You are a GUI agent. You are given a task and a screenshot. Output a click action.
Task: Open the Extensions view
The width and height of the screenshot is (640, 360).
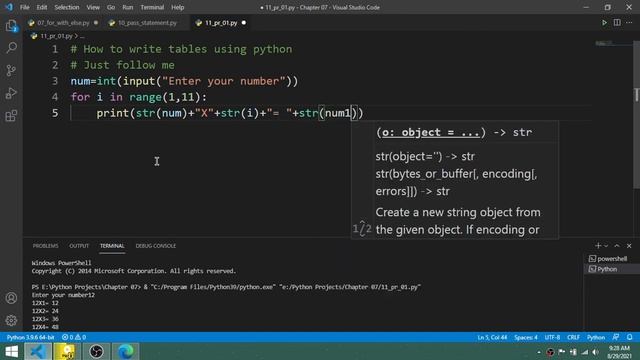[x=11, y=116]
